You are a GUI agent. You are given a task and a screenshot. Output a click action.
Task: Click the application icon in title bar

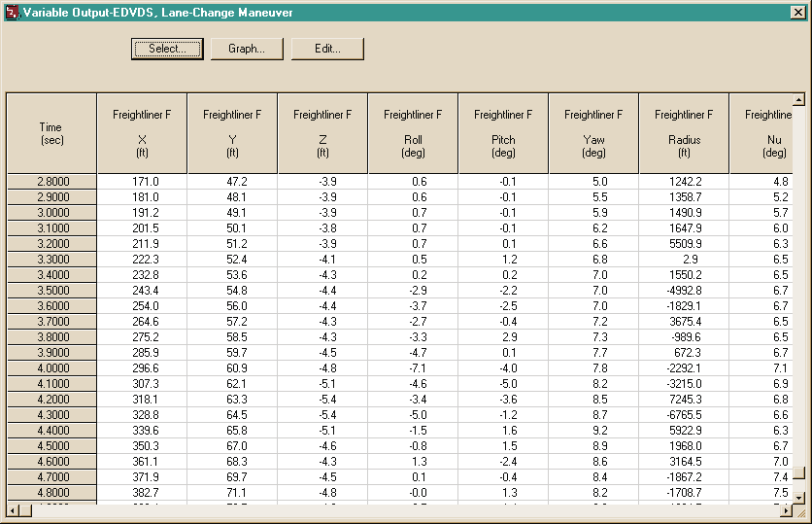pos(12,12)
